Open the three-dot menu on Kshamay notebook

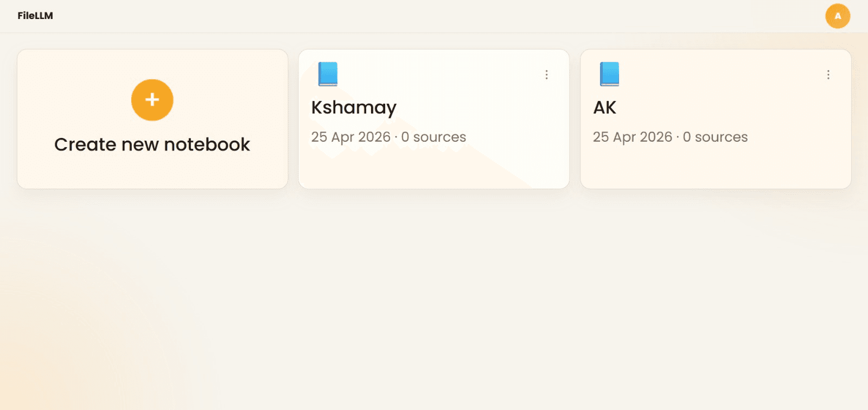click(x=546, y=75)
